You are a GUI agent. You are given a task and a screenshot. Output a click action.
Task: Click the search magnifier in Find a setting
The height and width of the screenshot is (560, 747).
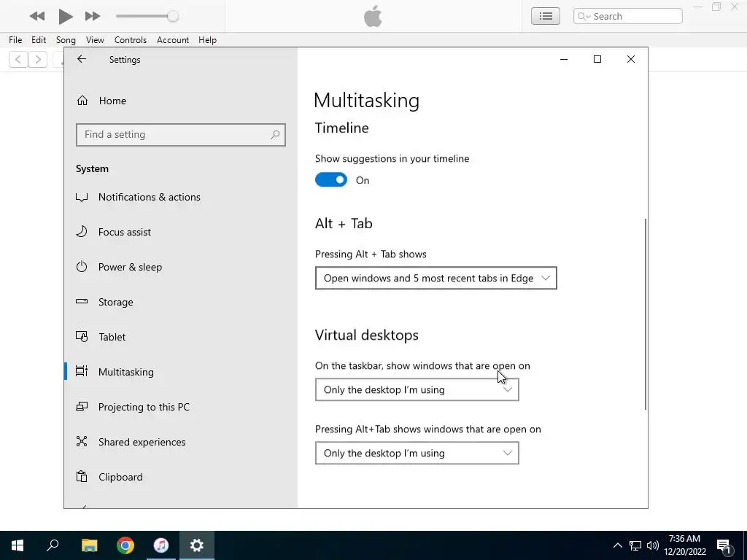tap(275, 135)
